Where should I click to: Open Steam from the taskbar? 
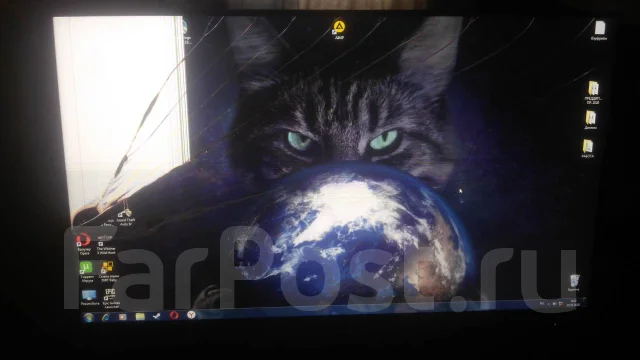click(157, 316)
